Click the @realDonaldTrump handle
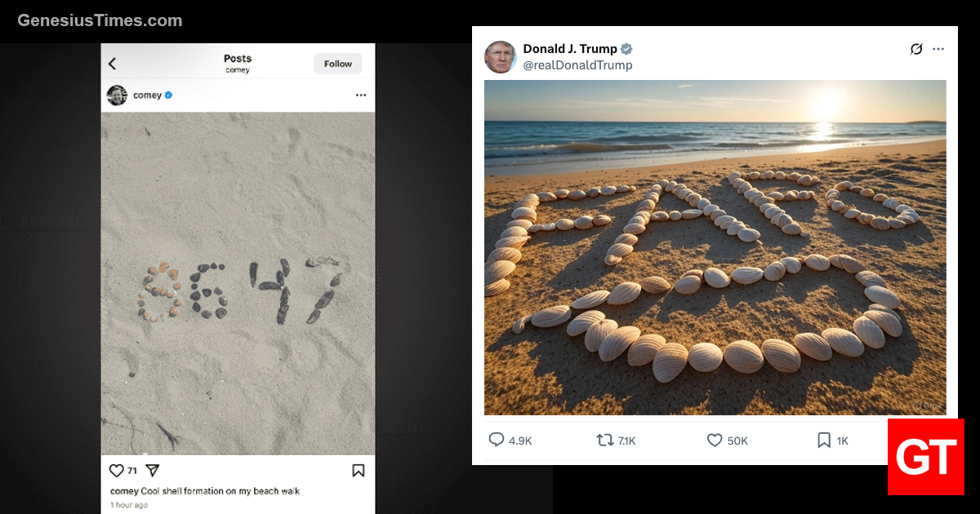This screenshot has width=980, height=514. (577, 65)
